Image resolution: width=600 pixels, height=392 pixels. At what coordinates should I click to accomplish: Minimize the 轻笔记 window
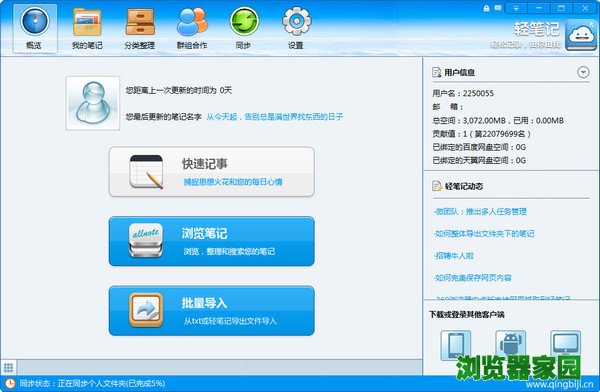[x=539, y=8]
